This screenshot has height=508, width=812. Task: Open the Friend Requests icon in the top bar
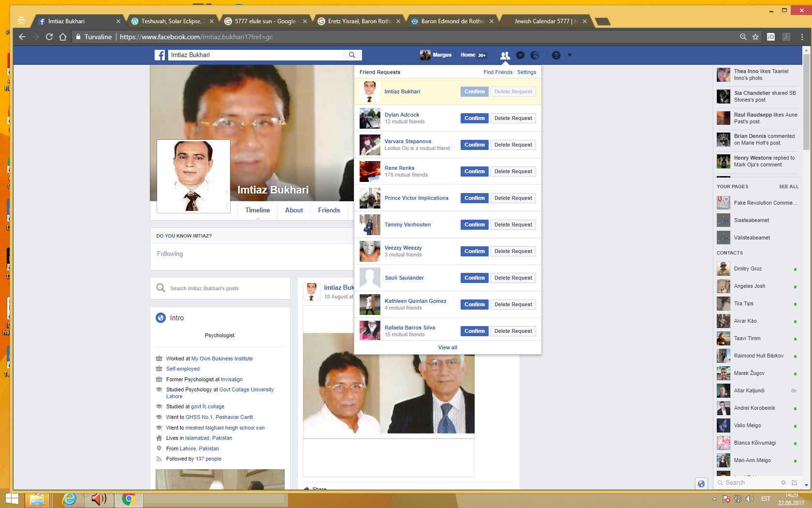tap(505, 55)
